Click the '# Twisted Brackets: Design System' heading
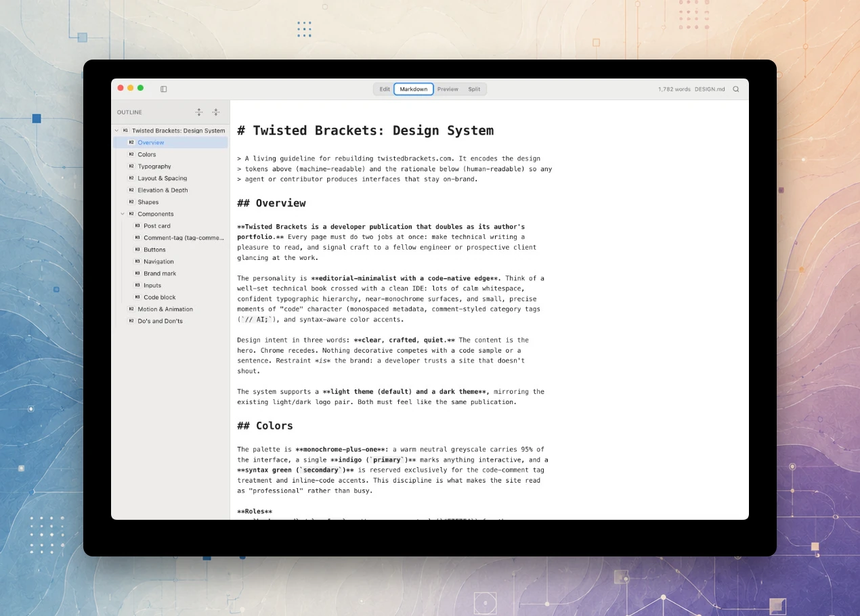Image resolution: width=860 pixels, height=616 pixels. point(366,131)
